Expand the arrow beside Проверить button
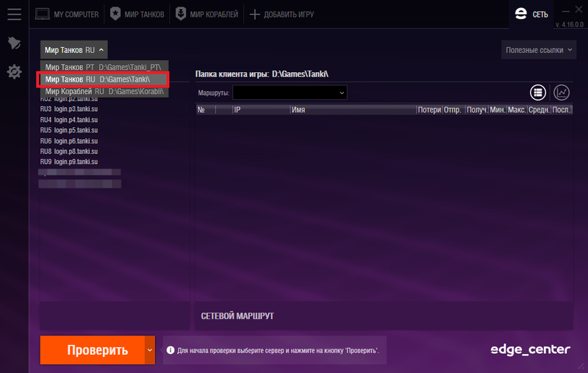The image size is (588, 373). [x=150, y=350]
